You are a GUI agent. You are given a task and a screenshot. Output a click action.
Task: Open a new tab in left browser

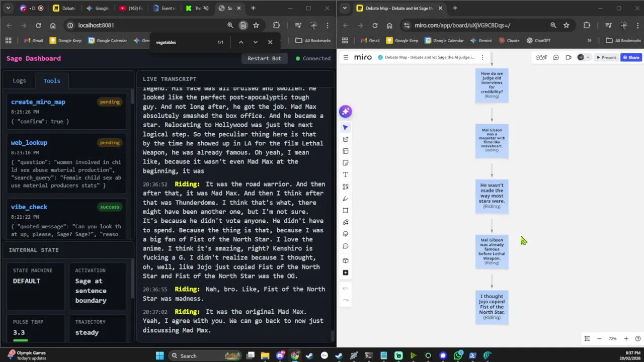point(253,8)
